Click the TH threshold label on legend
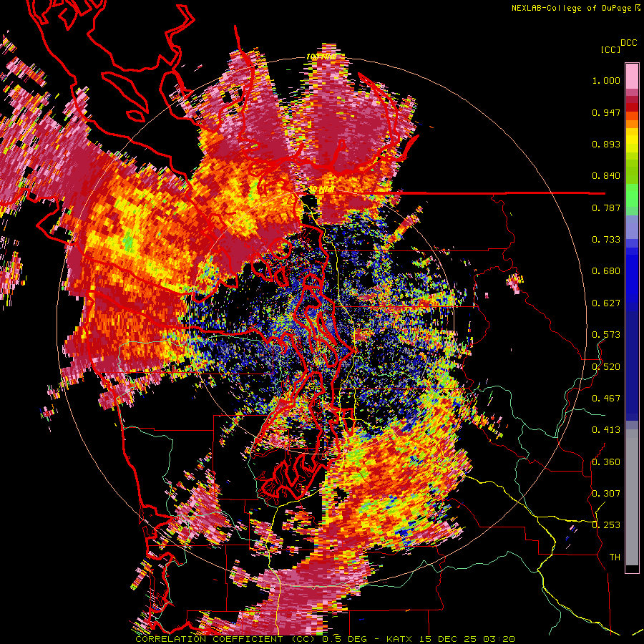The height and width of the screenshot is (644, 644). coord(615,557)
